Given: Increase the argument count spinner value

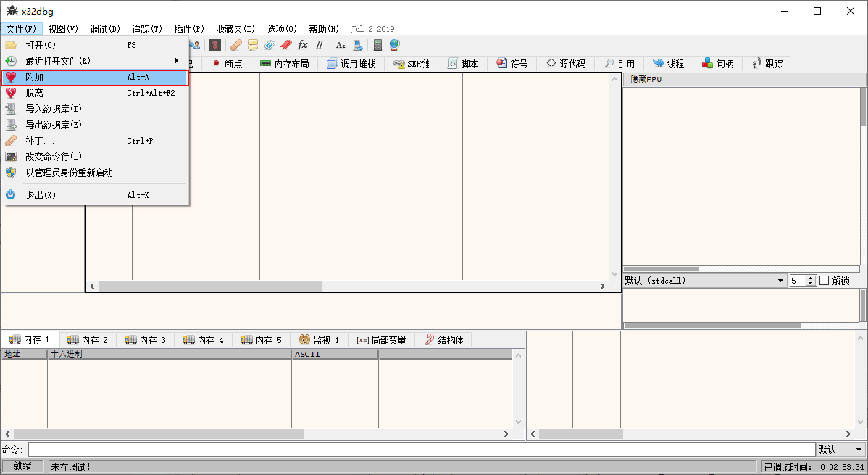Looking at the screenshot, I should [x=811, y=278].
